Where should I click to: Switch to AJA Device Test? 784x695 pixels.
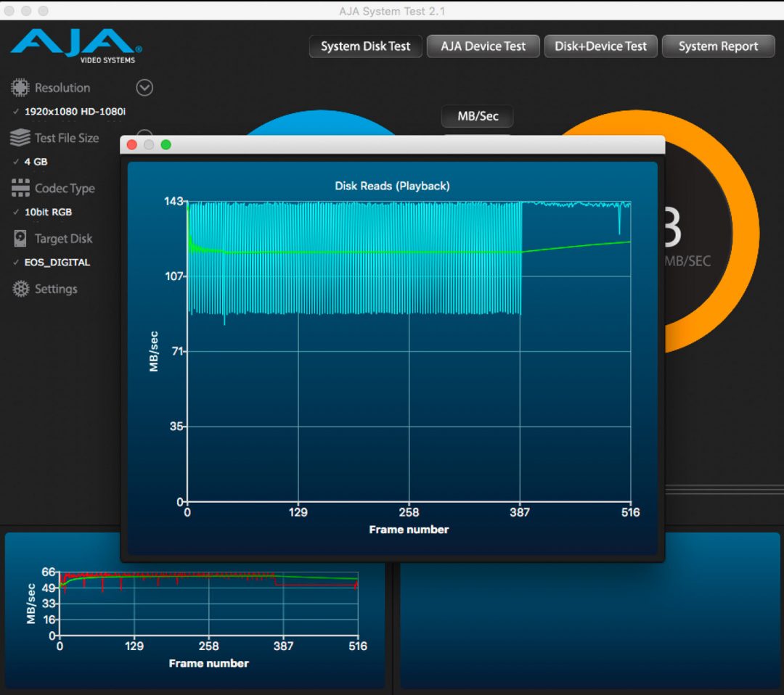[x=483, y=46]
